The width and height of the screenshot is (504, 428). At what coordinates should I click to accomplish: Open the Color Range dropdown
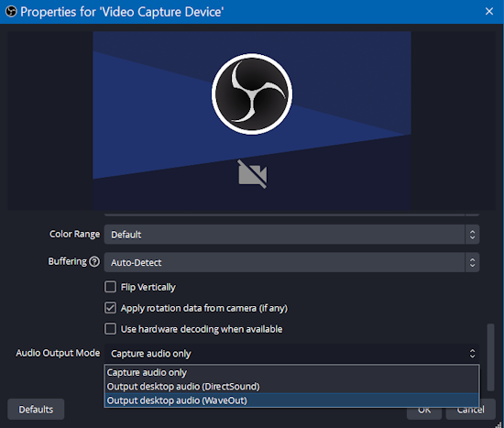point(291,235)
